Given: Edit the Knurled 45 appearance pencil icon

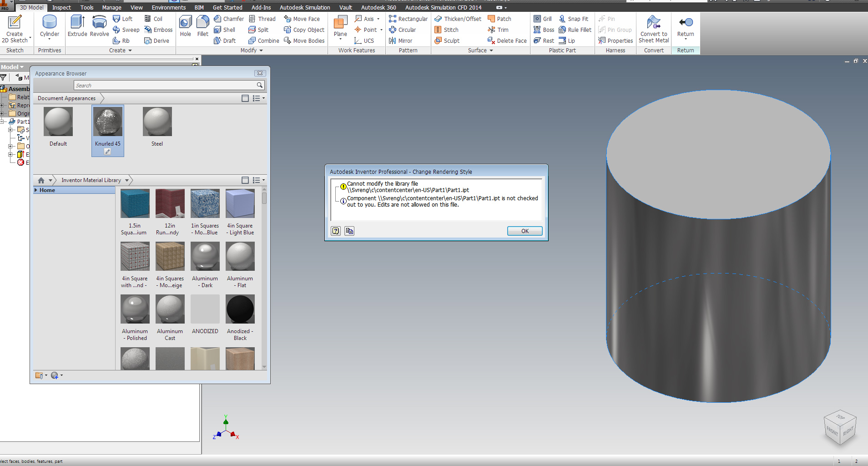Looking at the screenshot, I should [x=107, y=152].
